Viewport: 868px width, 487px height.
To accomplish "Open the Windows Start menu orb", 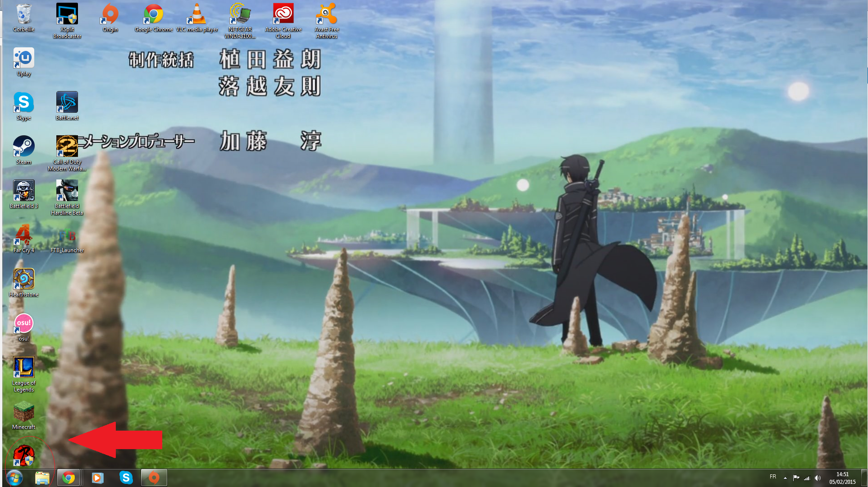I will (x=14, y=478).
